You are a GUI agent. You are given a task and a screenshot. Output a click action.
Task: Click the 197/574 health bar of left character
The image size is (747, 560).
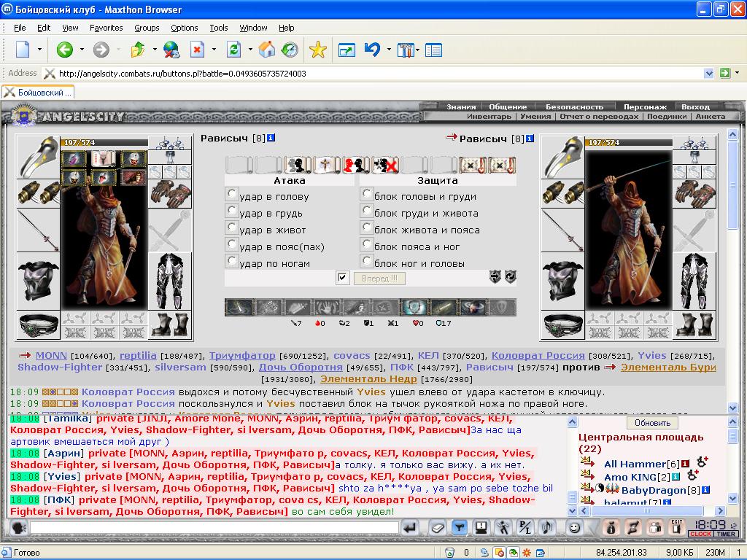tap(104, 142)
